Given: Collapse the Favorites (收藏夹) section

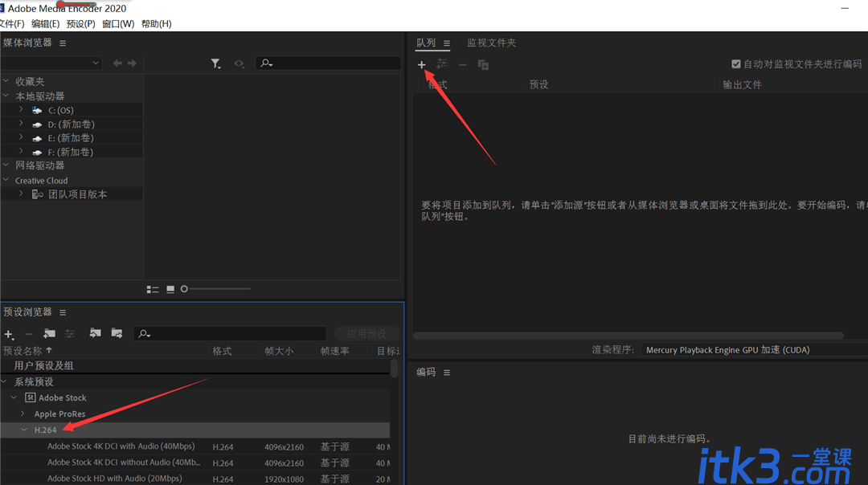Looking at the screenshot, I should pyautogui.click(x=6, y=81).
